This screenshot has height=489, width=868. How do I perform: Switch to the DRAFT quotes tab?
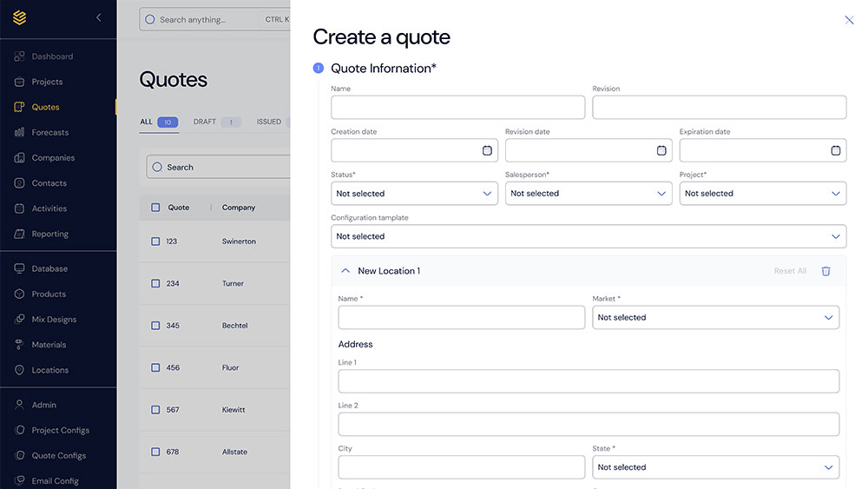[x=206, y=122]
